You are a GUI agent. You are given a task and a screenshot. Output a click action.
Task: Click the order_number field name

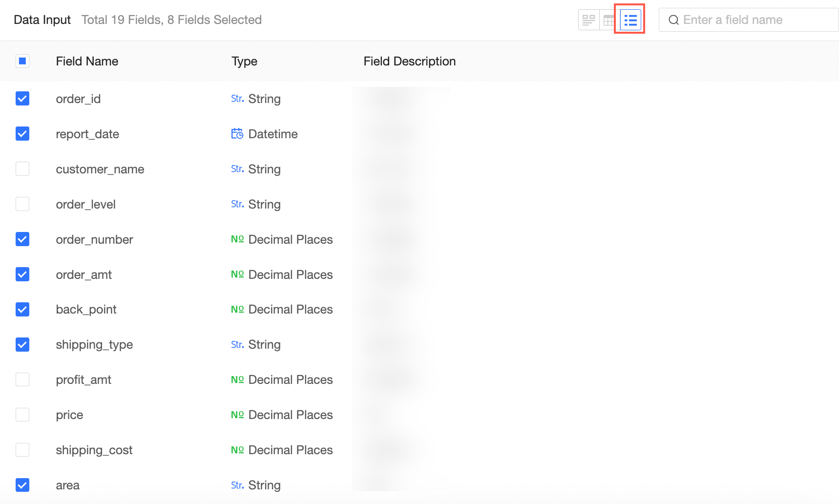(x=94, y=239)
